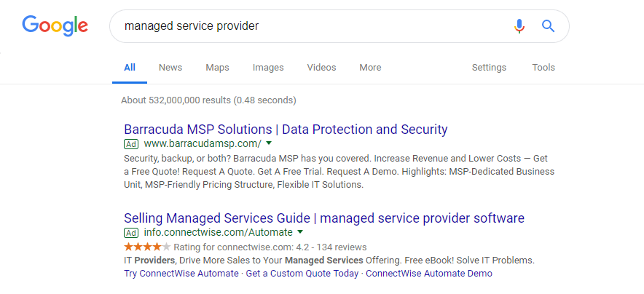Open the Selling Managed Services Guide result
This screenshot has width=644, height=294.
coord(324,218)
